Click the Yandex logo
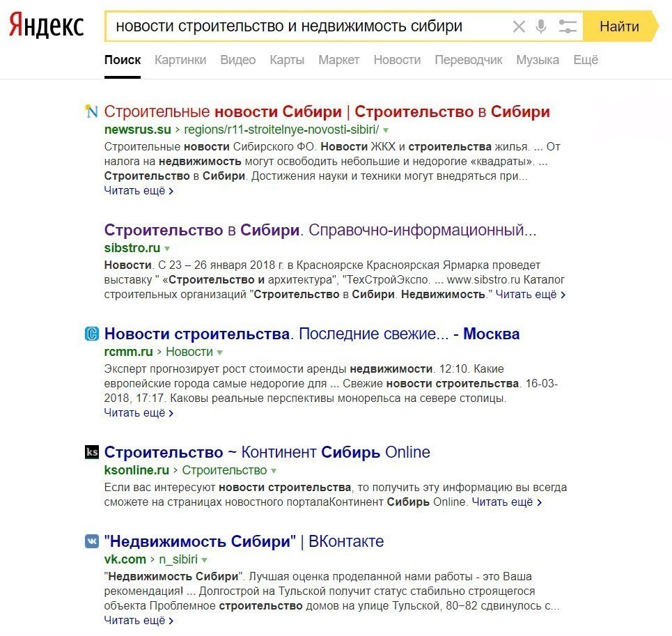Viewport: 672px width, 636px height. tap(46, 25)
